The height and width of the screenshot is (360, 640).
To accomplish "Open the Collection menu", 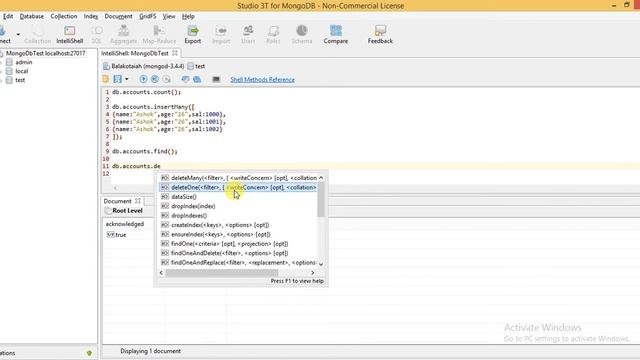I will (64, 16).
